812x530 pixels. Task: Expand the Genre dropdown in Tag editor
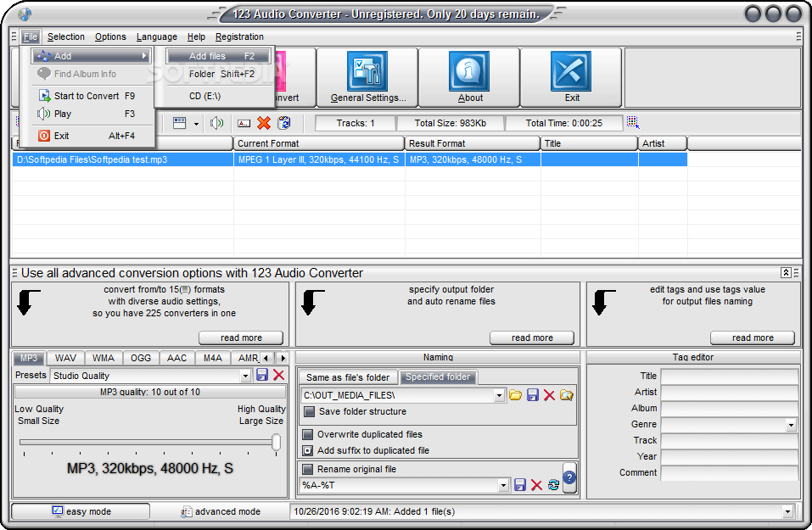(791, 425)
